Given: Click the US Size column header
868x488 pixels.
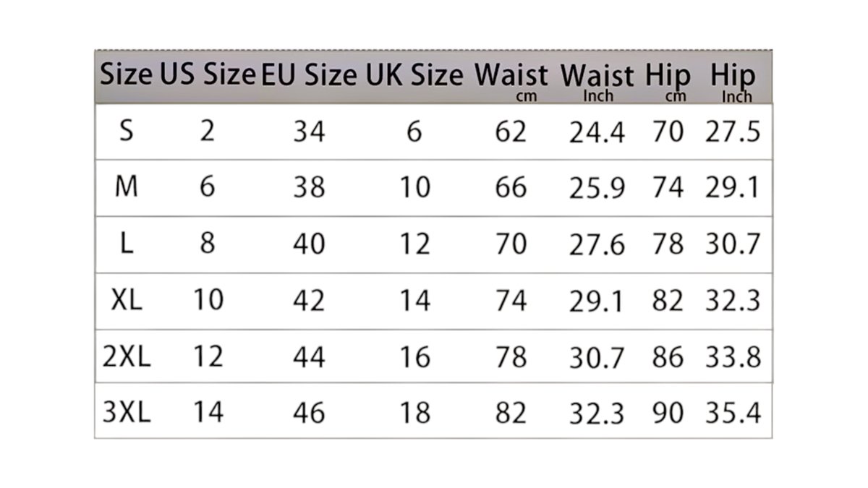Looking at the screenshot, I should click(208, 75).
